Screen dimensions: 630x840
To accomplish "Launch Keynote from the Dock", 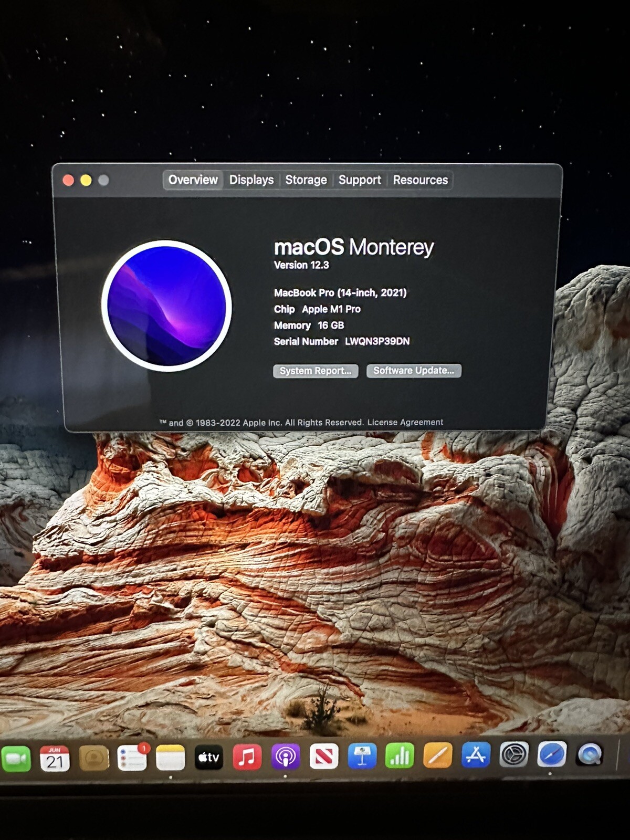I will coord(362,756).
